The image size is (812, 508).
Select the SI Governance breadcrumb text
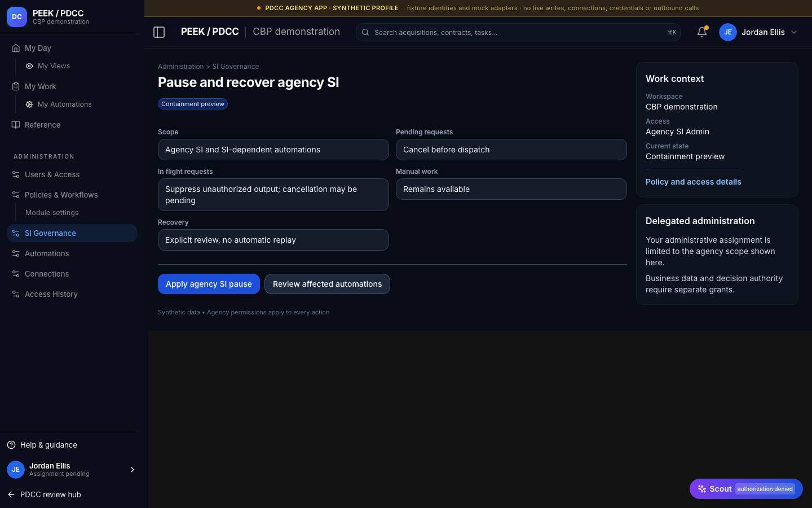click(235, 67)
